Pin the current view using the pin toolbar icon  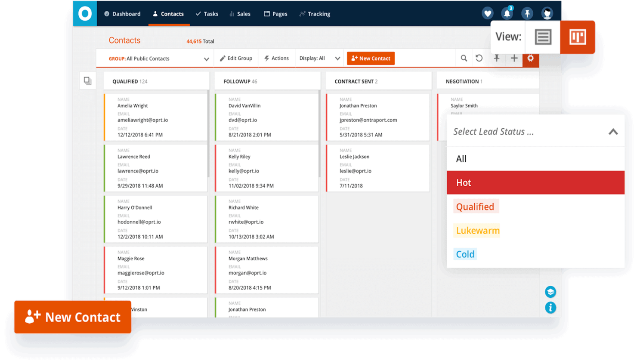[x=497, y=58]
